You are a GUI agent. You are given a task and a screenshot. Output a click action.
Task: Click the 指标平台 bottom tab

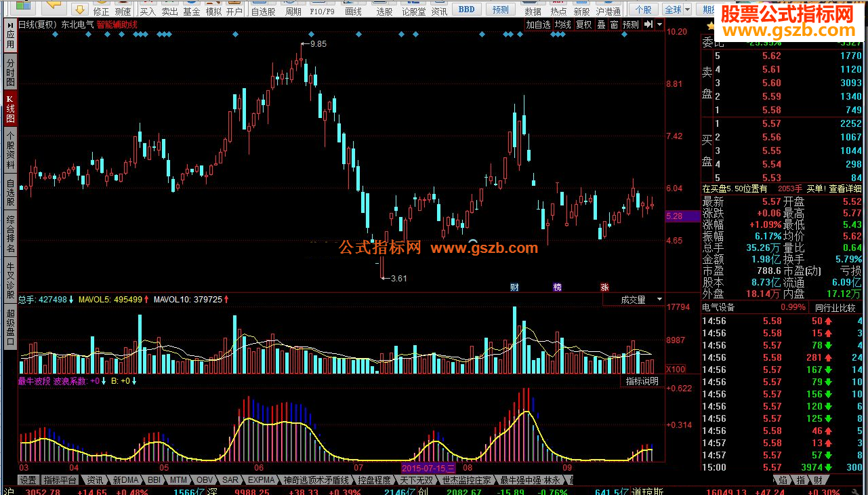tap(60, 479)
